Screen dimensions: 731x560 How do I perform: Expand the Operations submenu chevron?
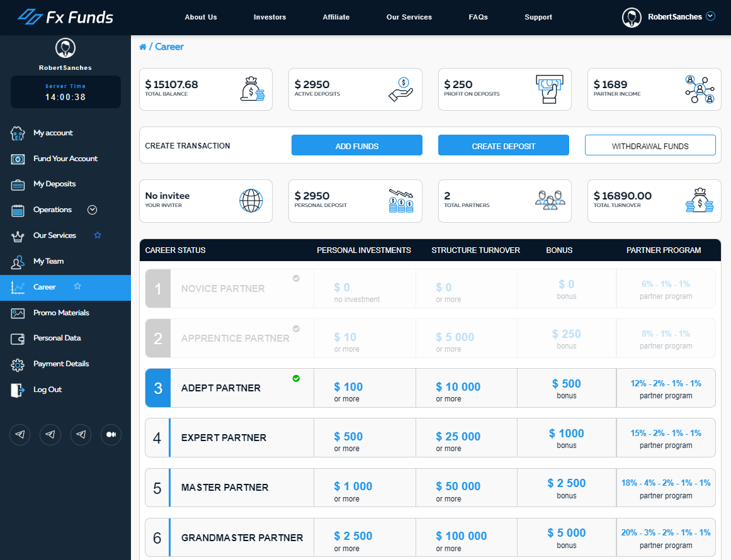point(93,210)
